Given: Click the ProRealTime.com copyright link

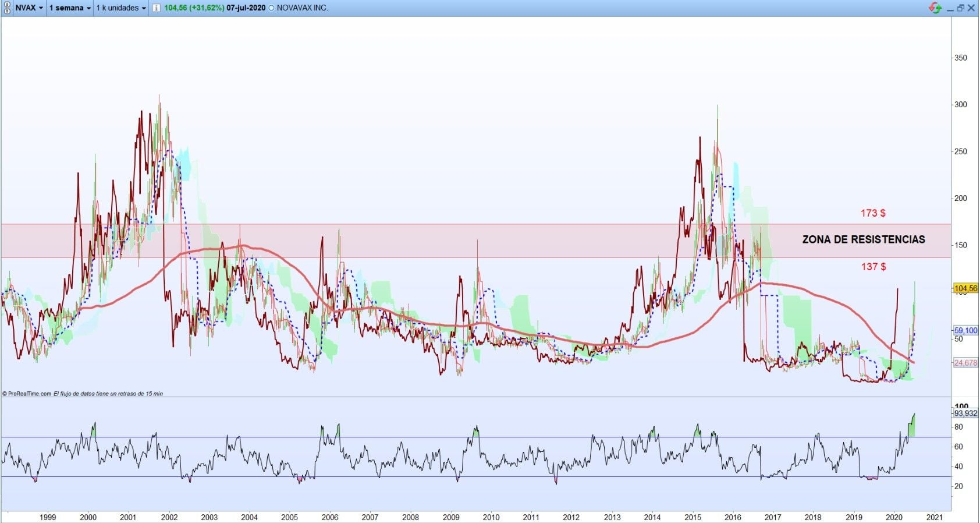Looking at the screenshot, I should (27, 394).
